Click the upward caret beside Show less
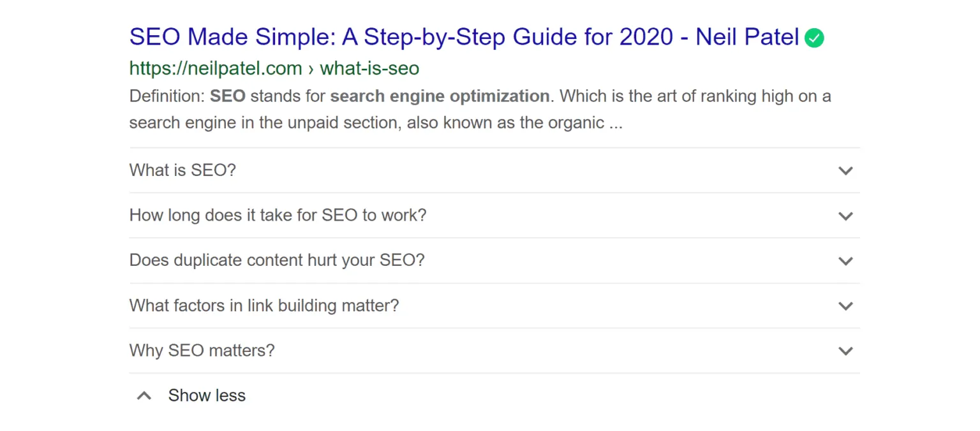 144,395
